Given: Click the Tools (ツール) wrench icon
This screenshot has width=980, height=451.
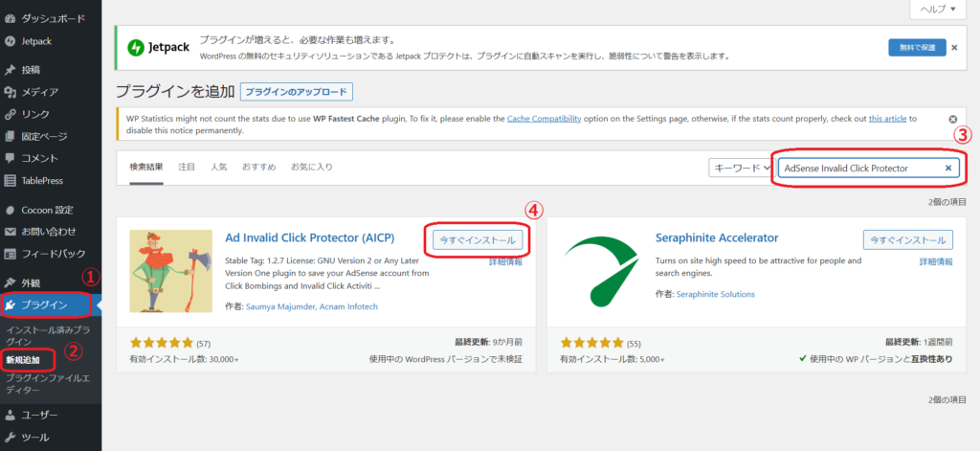Looking at the screenshot, I should tap(10, 438).
